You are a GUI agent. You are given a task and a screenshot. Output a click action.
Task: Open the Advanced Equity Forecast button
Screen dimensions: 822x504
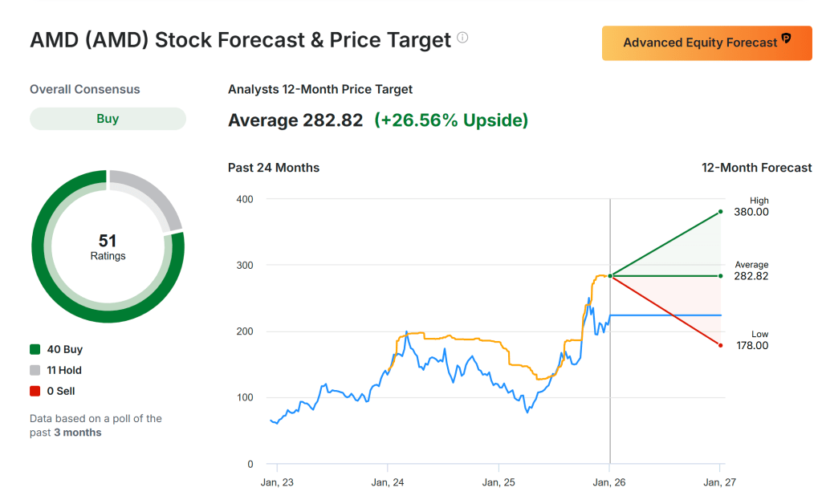coord(707,43)
